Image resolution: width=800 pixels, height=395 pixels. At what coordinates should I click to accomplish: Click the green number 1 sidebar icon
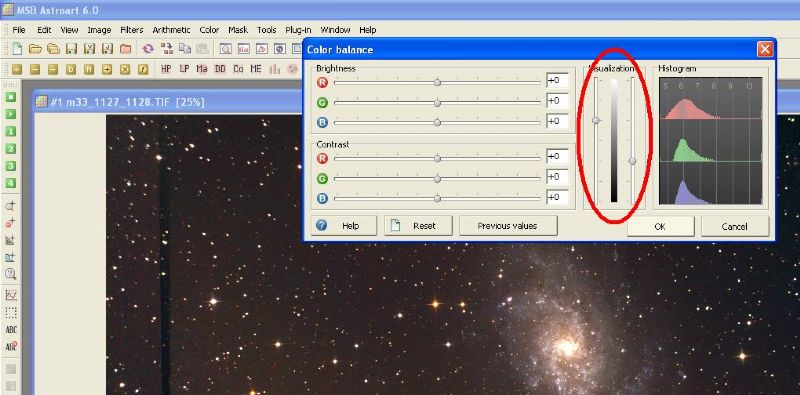[x=10, y=132]
